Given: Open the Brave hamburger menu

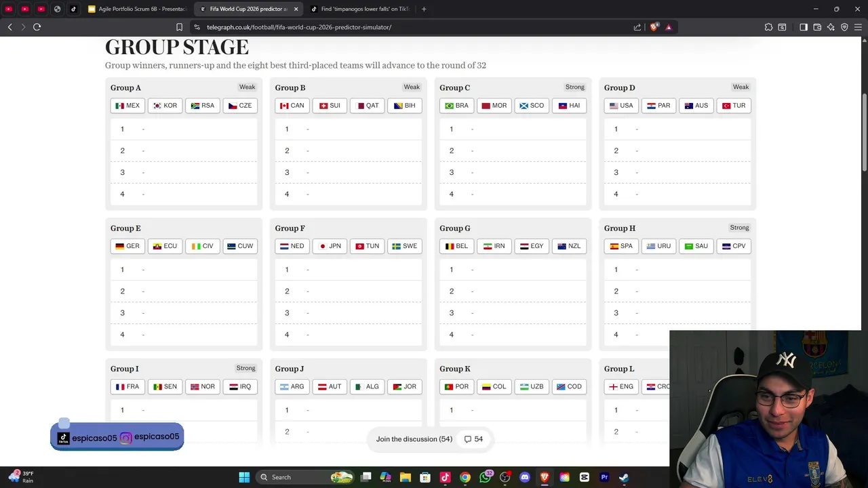Looking at the screenshot, I should 858,27.
